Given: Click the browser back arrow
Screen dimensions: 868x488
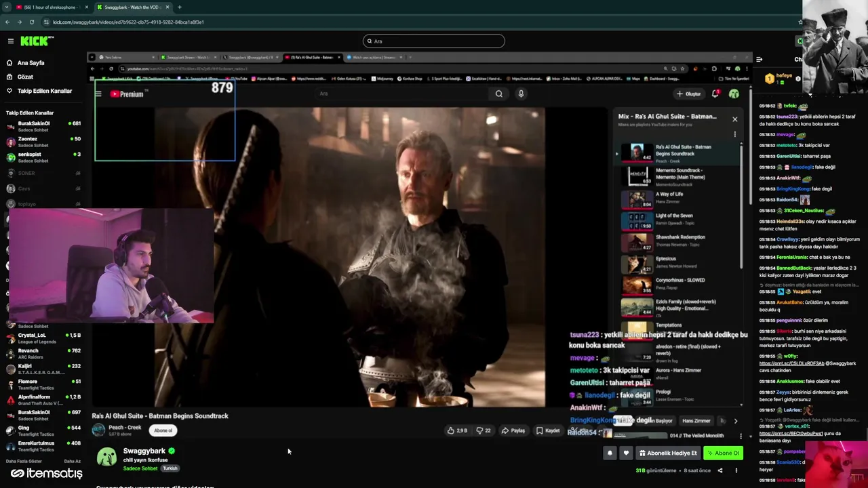Looking at the screenshot, I should (x=7, y=22).
